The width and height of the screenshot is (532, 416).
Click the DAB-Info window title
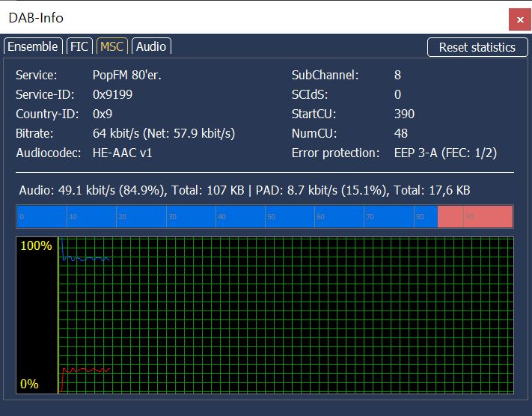[36, 18]
